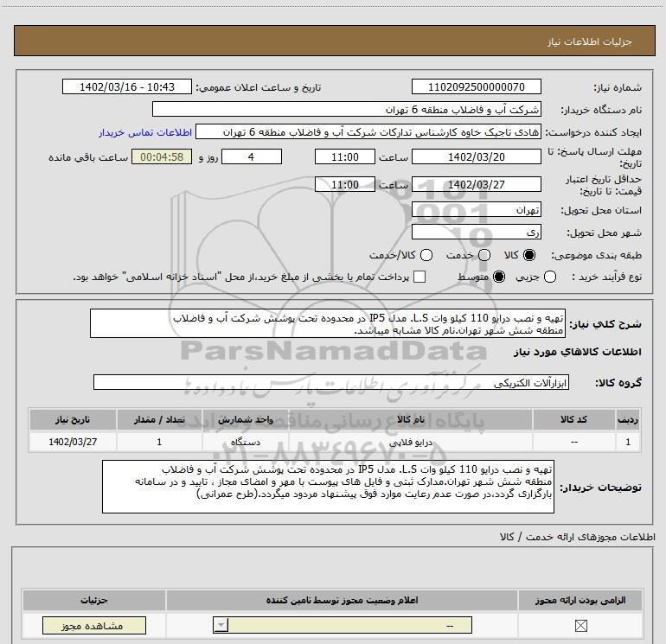Click header الزامی بودن ارائه مجوز
Image resolution: width=666 pixels, height=644 pixels.
[x=580, y=600]
